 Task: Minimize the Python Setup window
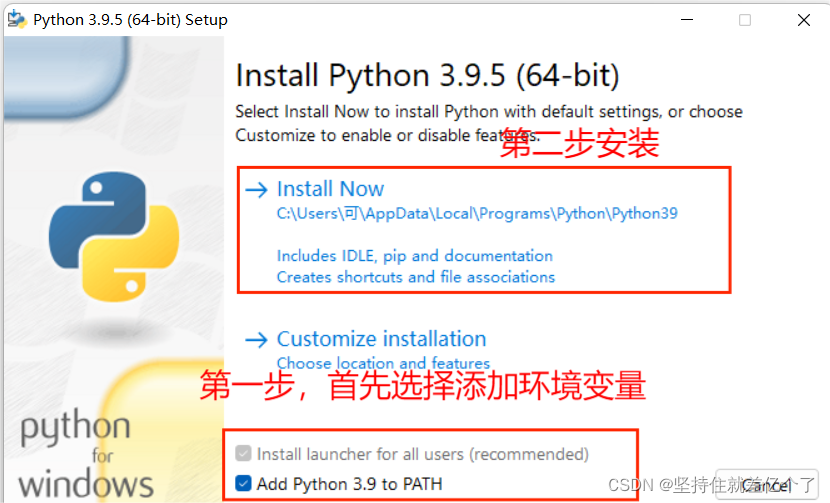click(x=687, y=20)
